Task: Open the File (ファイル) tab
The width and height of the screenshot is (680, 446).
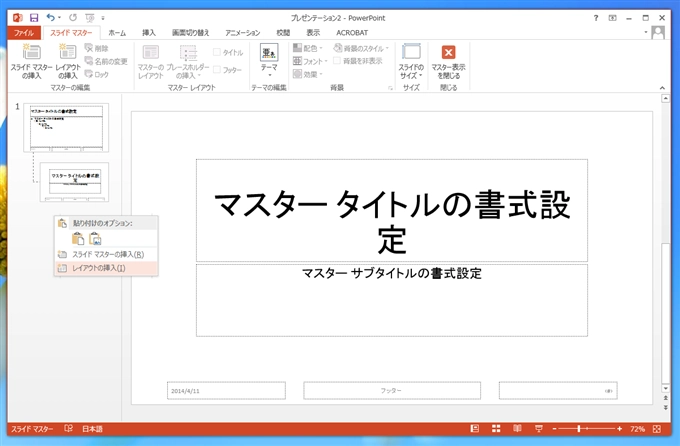Action: [24, 33]
